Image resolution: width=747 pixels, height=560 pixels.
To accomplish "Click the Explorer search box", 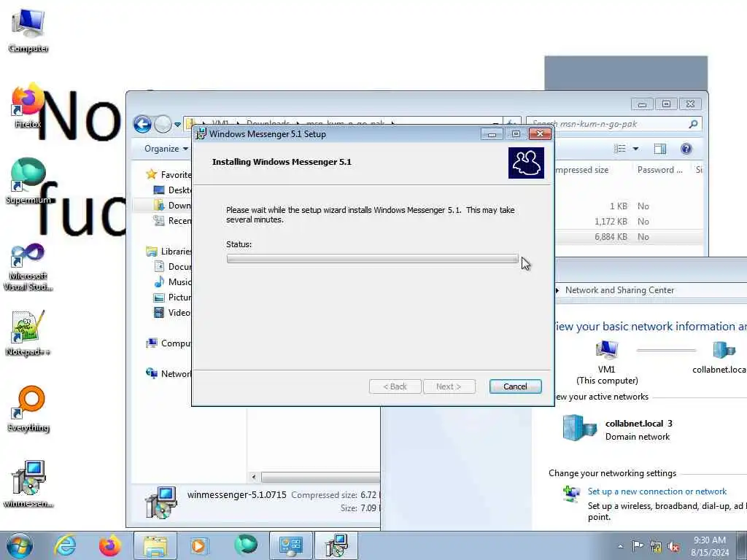I will pyautogui.click(x=614, y=124).
